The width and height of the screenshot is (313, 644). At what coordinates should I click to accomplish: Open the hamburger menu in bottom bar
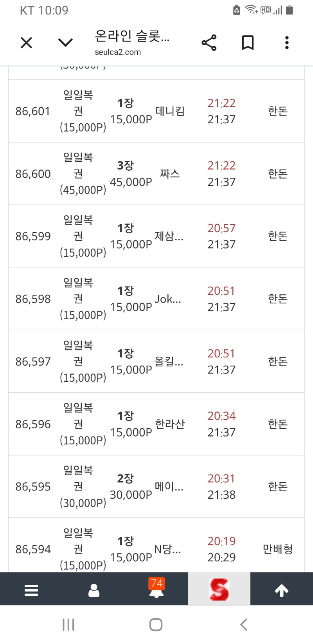click(31, 589)
